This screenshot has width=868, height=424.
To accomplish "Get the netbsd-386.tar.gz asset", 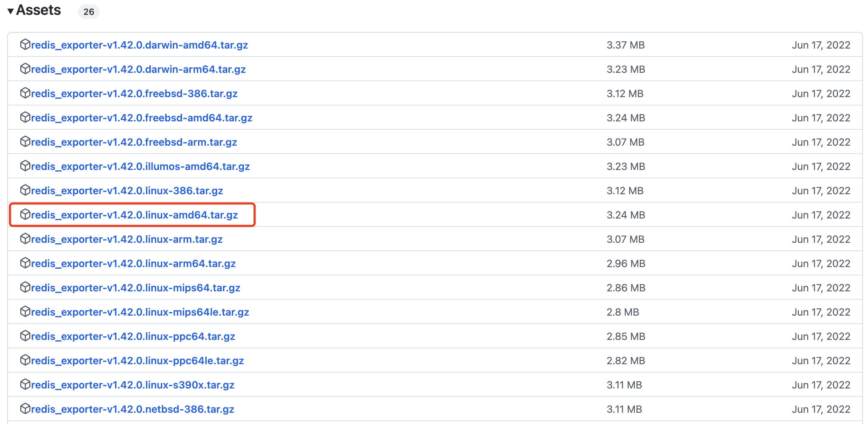I will tap(132, 409).
